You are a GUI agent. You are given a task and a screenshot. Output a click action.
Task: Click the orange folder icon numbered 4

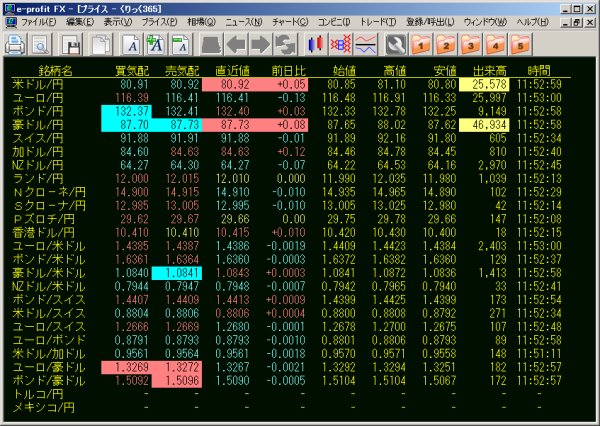pos(495,45)
